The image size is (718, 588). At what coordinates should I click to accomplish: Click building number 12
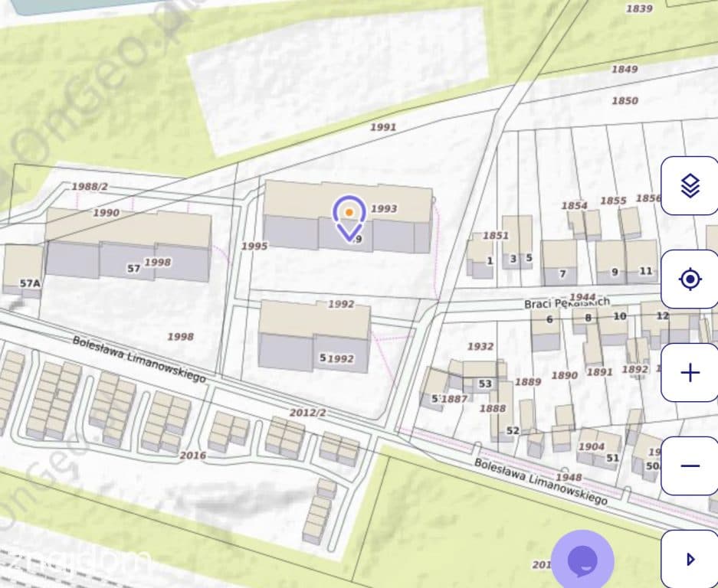point(663,315)
